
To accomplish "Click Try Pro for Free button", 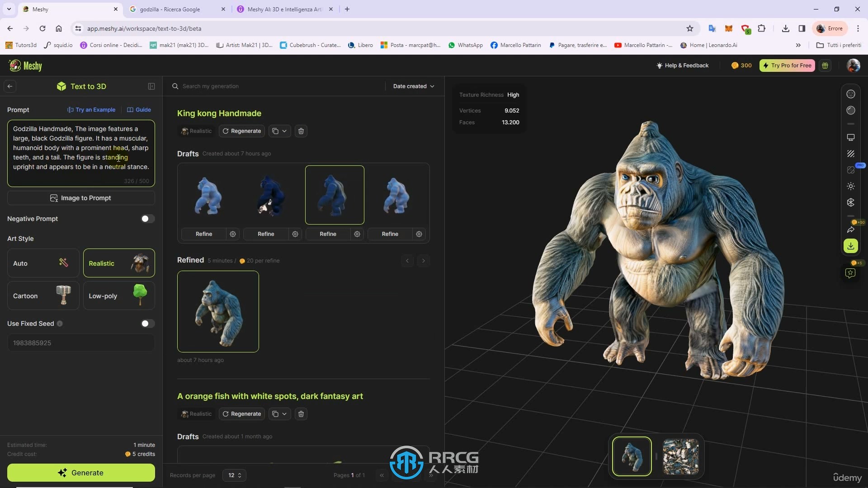I will pyautogui.click(x=787, y=66).
